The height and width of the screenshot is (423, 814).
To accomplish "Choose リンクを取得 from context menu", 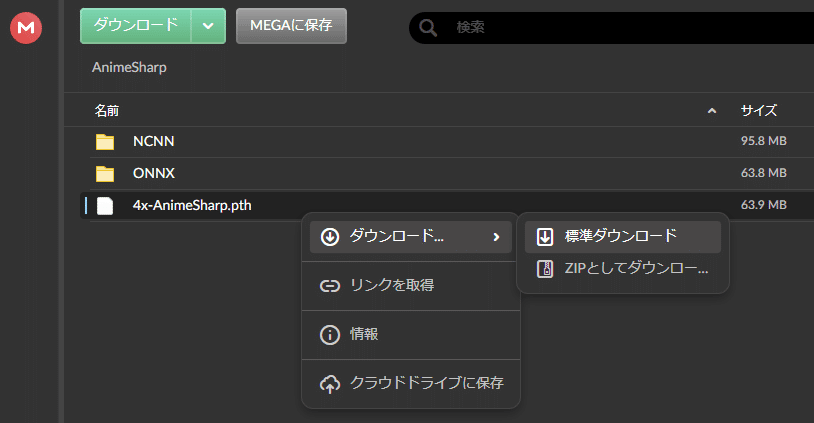I will coord(411,285).
